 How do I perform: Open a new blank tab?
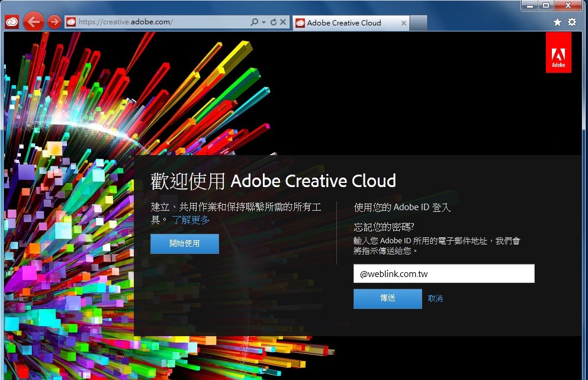(x=419, y=23)
